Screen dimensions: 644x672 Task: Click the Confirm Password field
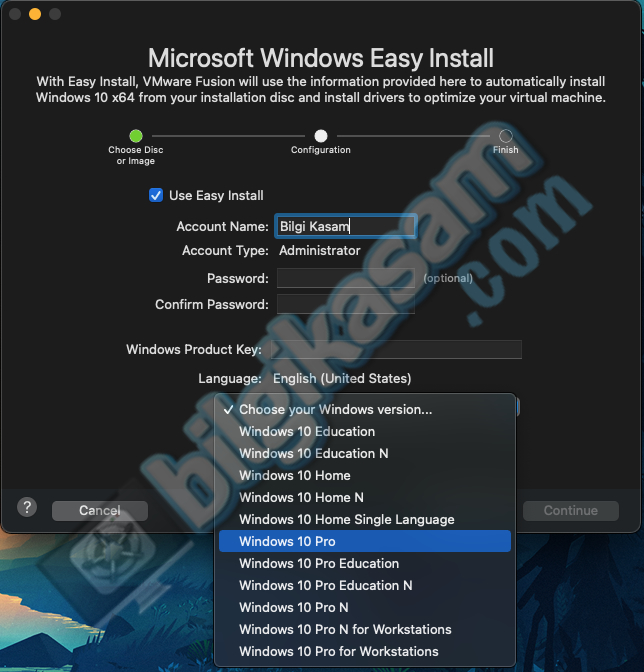point(346,304)
